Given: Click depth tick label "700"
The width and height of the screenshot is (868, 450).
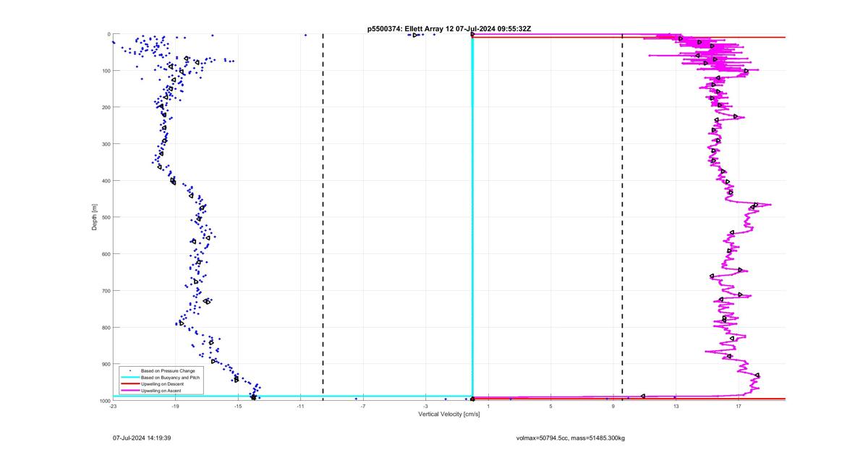Looking at the screenshot, I should (x=106, y=291).
